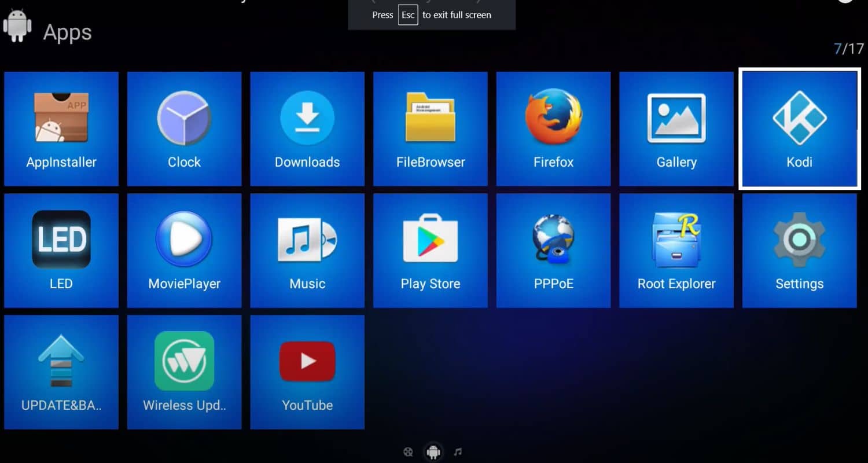This screenshot has height=463, width=868.
Task: Click the Apps heading text
Action: (x=68, y=32)
